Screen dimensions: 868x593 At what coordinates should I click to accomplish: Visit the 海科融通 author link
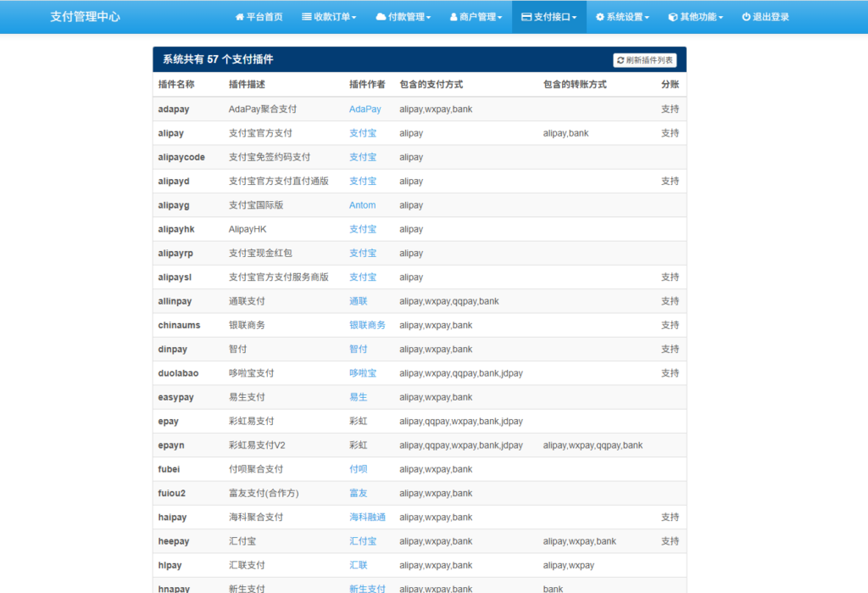pos(367,517)
